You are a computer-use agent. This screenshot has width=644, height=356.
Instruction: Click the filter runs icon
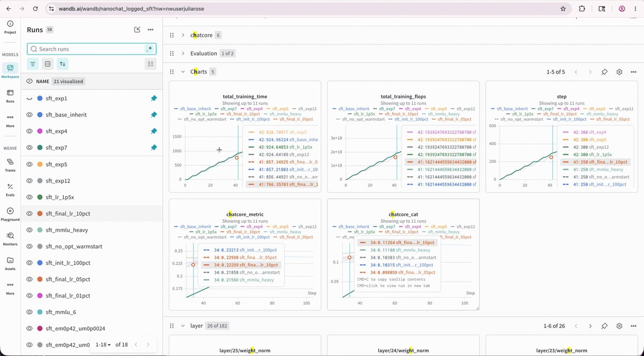coord(33,64)
